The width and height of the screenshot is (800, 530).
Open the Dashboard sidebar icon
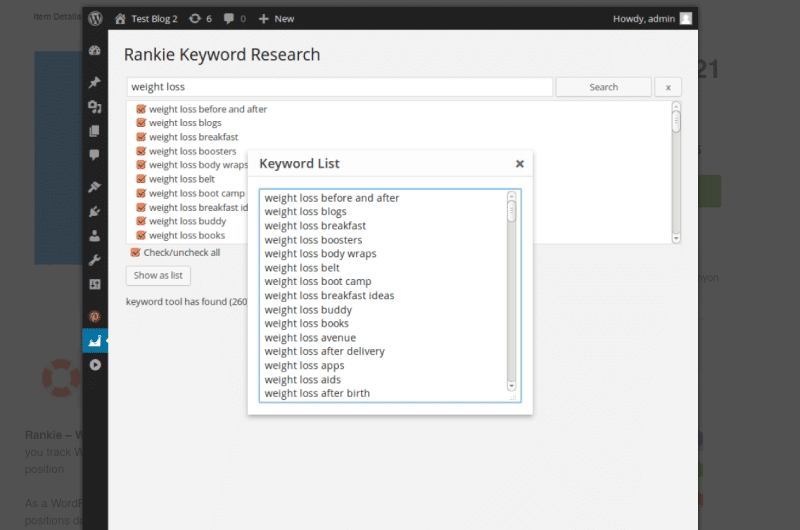tap(95, 51)
